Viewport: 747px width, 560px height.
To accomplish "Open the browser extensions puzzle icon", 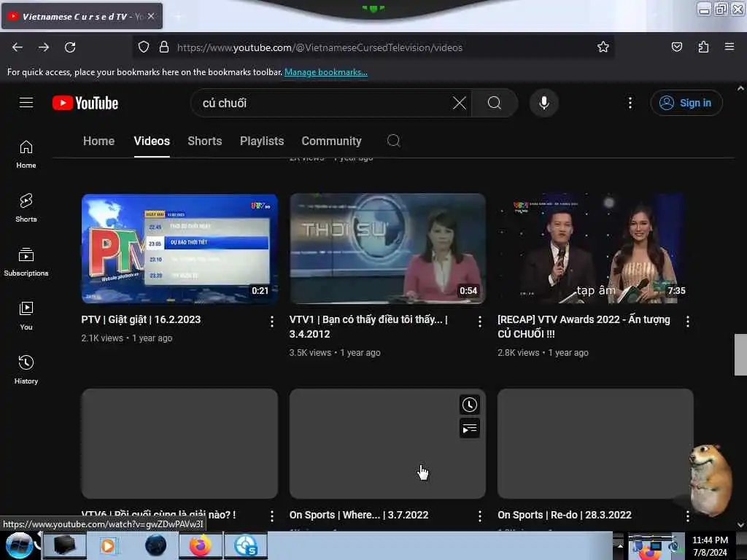I will click(703, 47).
